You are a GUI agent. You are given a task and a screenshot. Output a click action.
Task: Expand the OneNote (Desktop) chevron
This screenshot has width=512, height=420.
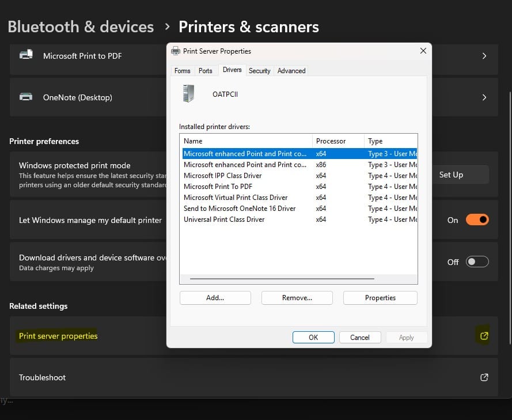pyautogui.click(x=484, y=97)
